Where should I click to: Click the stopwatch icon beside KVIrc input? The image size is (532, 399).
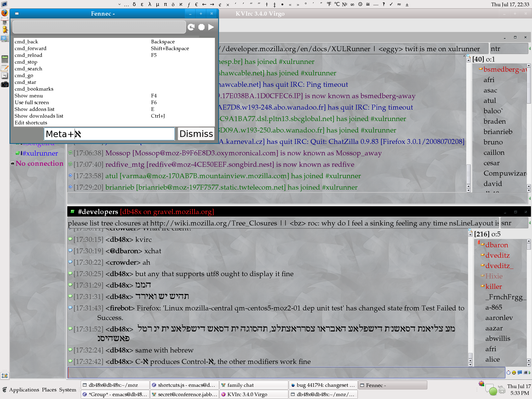pos(508,373)
